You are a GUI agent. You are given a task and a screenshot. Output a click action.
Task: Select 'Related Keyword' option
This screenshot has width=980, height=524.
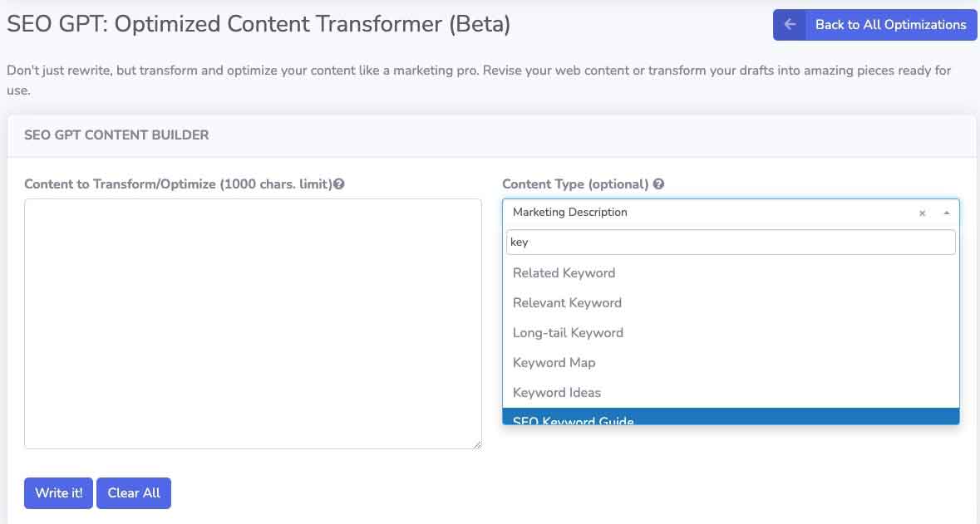click(731, 273)
